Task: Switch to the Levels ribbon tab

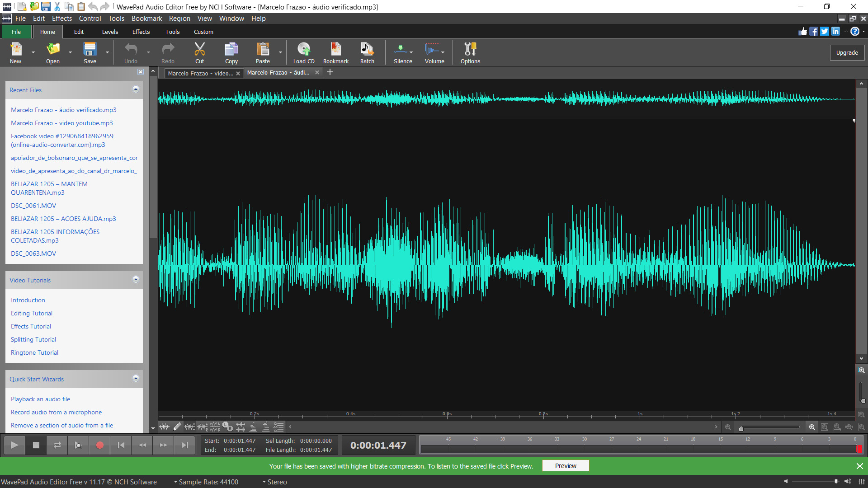Action: [110, 32]
